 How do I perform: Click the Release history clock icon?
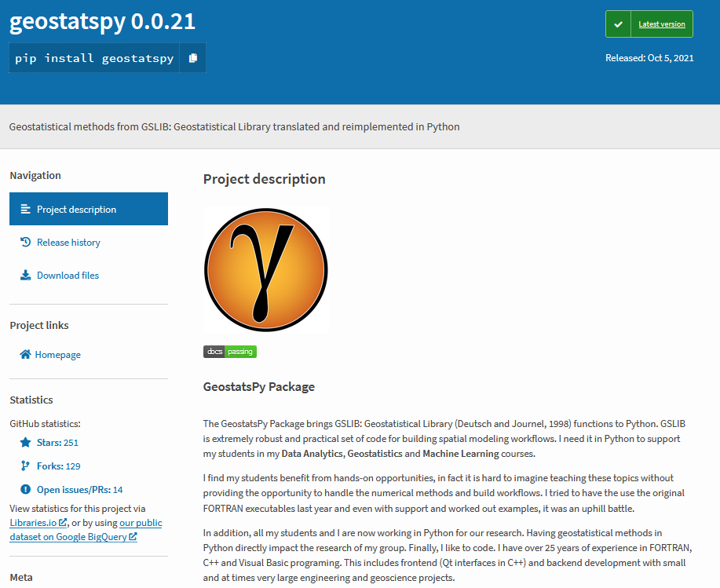click(25, 242)
